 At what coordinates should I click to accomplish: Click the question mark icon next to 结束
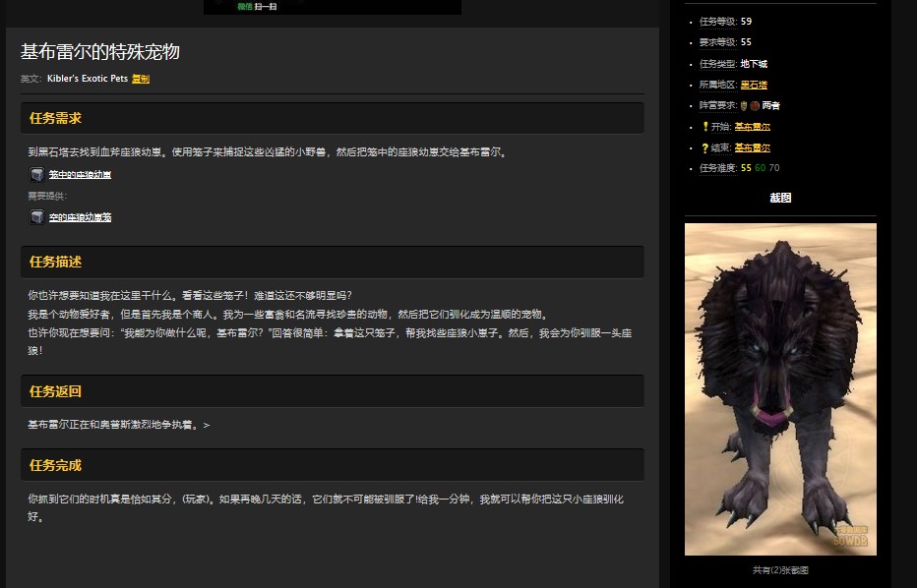[703, 148]
